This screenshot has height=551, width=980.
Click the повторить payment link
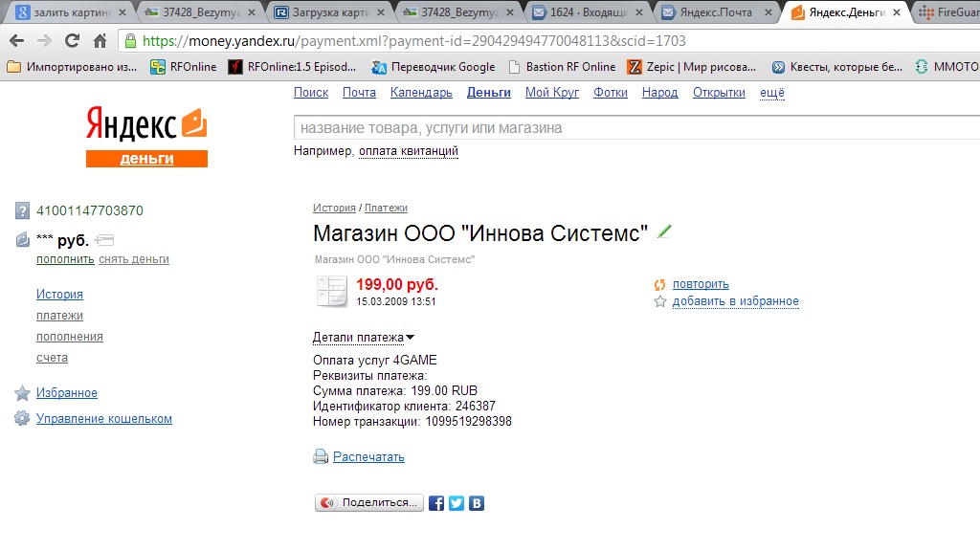click(x=701, y=284)
